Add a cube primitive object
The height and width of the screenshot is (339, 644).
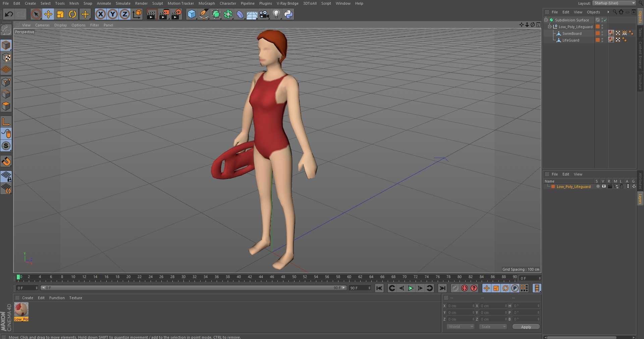click(192, 14)
